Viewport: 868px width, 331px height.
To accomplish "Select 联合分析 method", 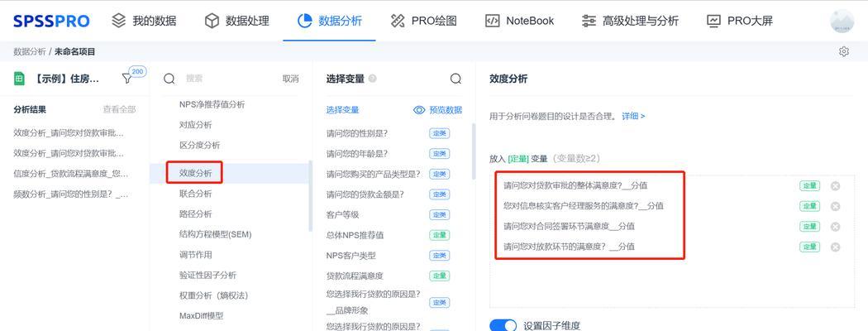I will pyautogui.click(x=195, y=194).
